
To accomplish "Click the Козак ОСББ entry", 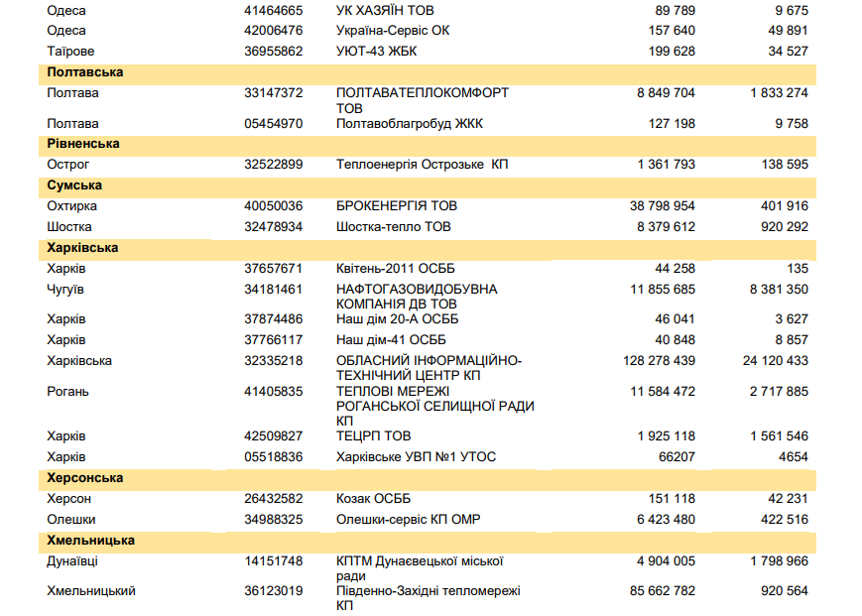I will coord(373,499).
